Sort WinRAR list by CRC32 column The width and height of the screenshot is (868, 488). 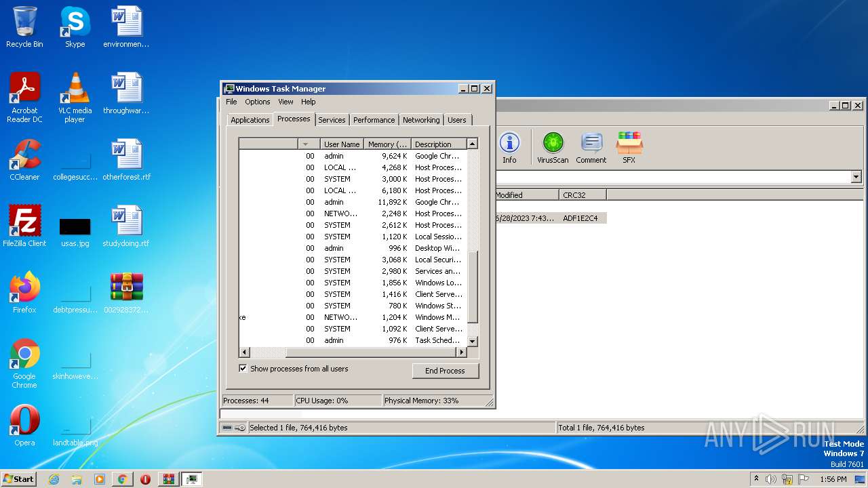coord(583,195)
